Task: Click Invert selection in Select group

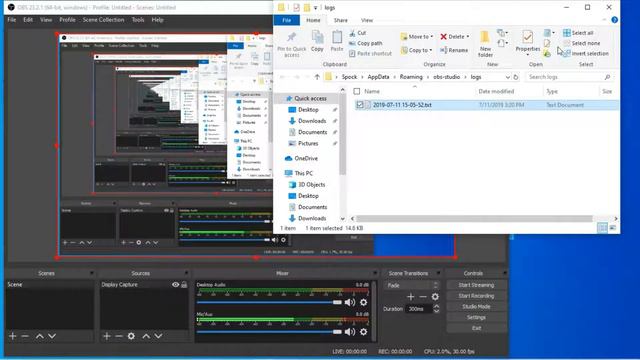Action: point(586,53)
